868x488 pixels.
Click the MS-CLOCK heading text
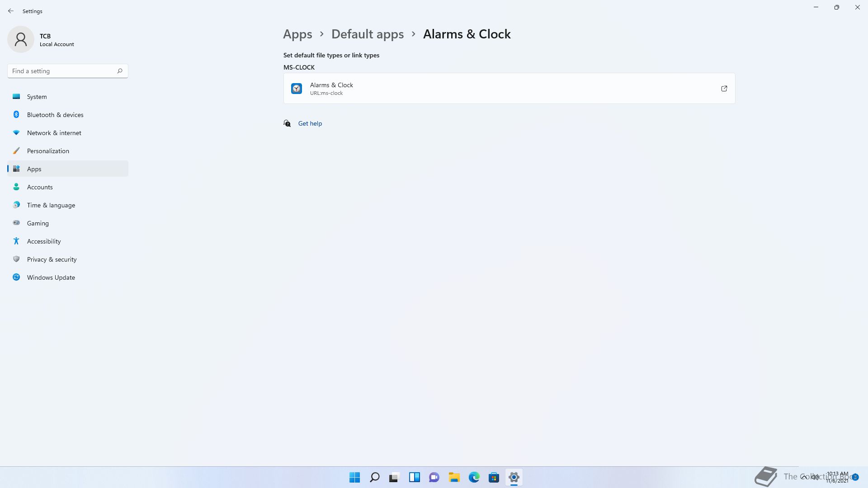click(x=299, y=67)
